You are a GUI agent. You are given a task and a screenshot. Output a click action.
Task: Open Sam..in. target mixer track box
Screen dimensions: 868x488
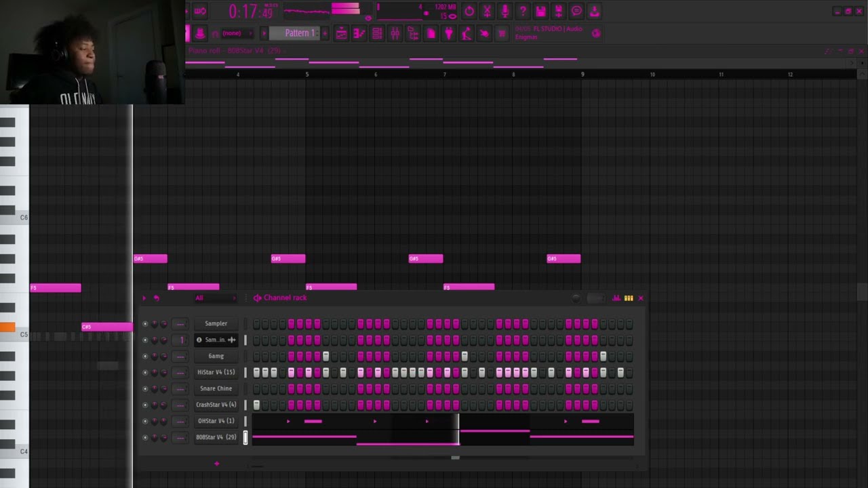point(180,340)
